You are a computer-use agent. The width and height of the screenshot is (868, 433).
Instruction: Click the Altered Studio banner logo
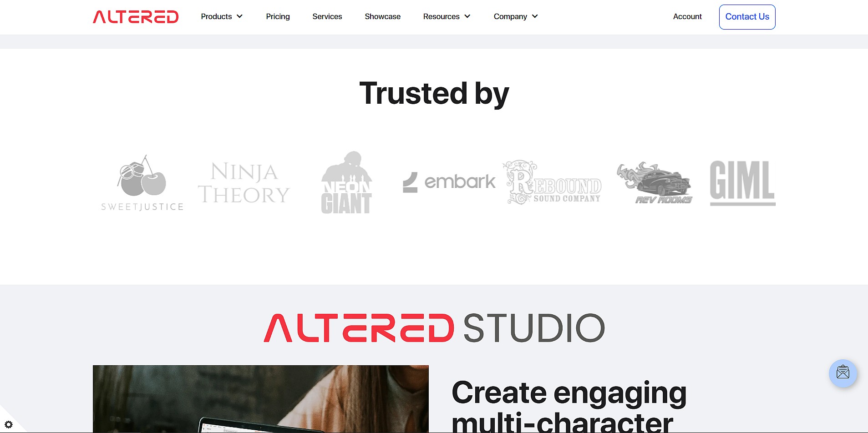tap(434, 328)
